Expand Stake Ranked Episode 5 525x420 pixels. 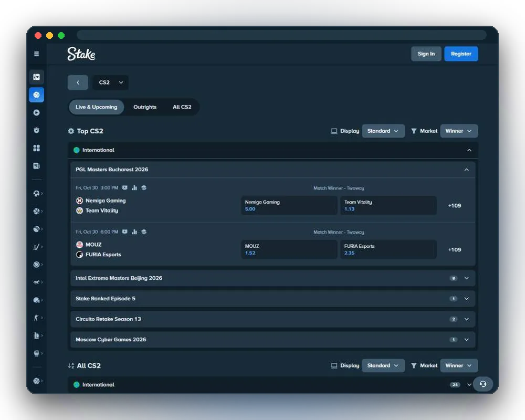272,298
